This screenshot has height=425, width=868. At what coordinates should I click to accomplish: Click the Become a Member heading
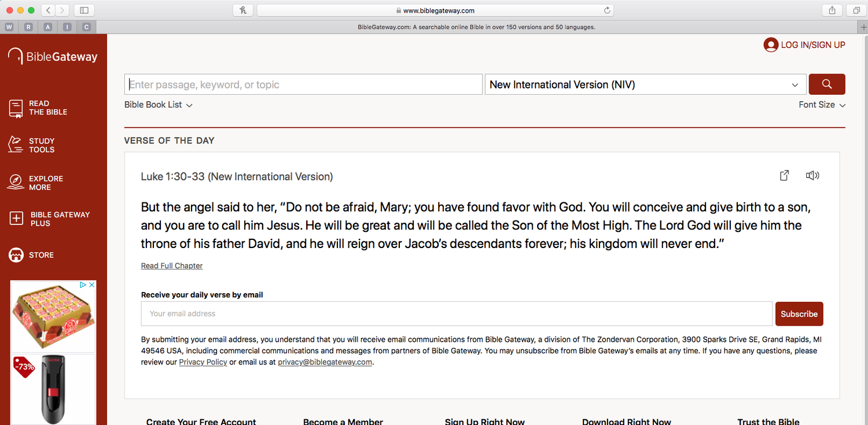tap(343, 421)
